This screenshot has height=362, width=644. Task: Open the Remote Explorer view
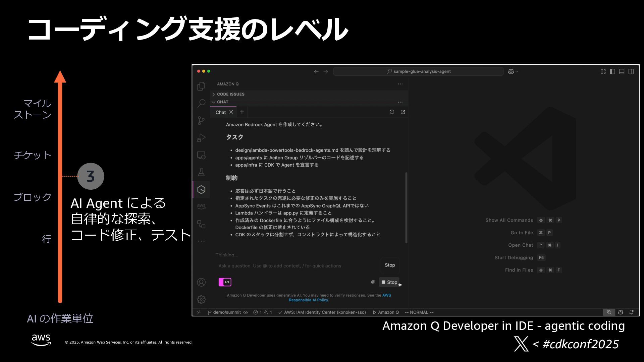coord(201,155)
